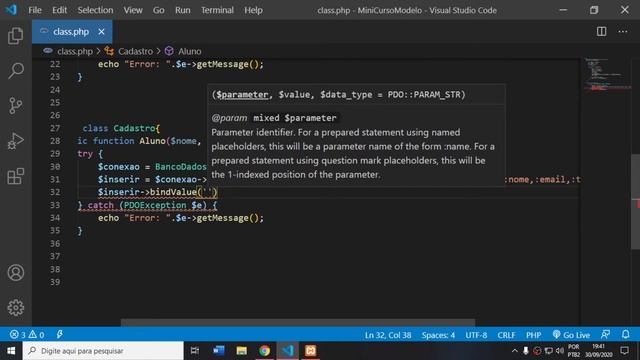
Task: Click the "class Cadastro{" code line
Action: (x=121, y=128)
